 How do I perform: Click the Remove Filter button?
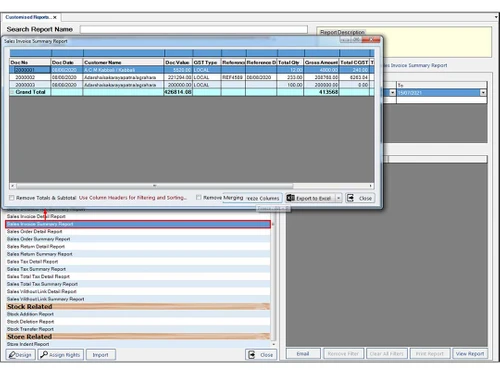[x=343, y=354]
